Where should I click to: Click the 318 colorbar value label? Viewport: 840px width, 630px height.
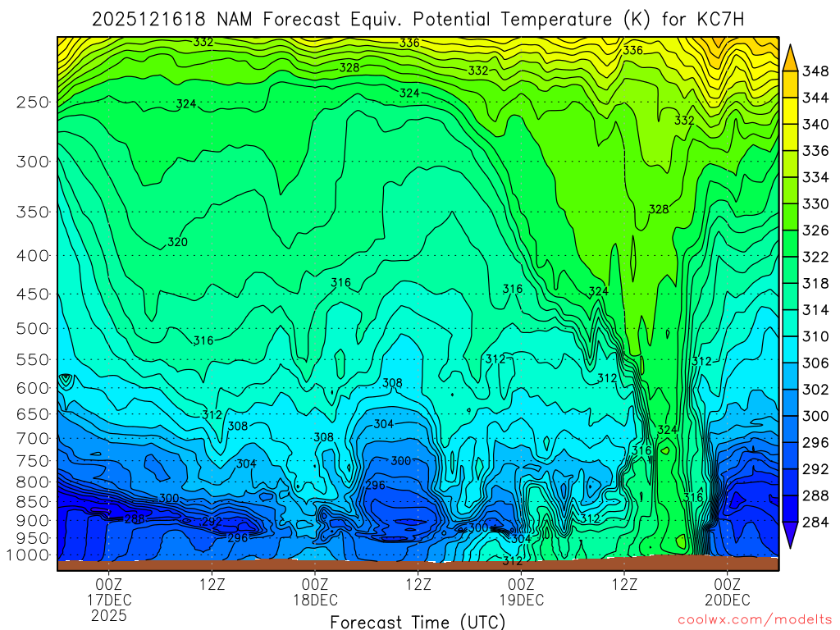(x=815, y=283)
